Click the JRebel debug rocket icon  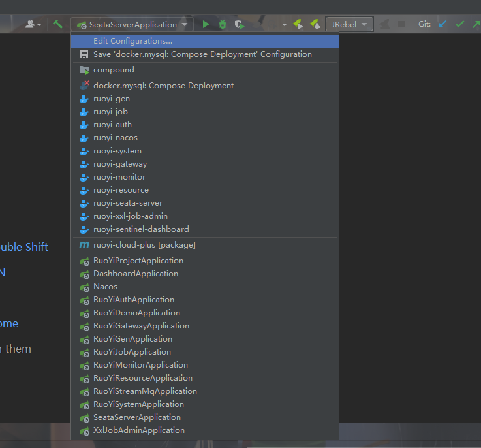pos(315,24)
